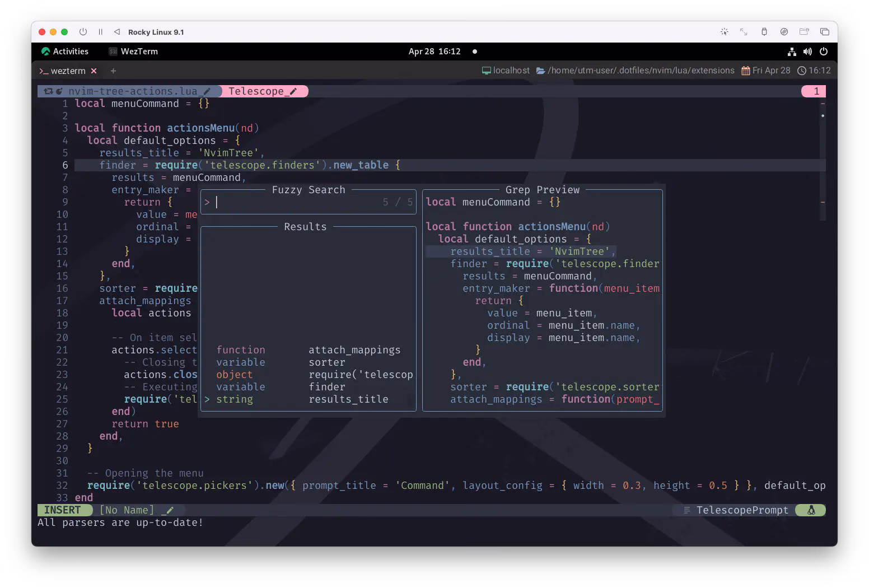Viewport: 869px width, 588px height.
Task: Click the [No Name] statusline label
Action: pos(127,510)
